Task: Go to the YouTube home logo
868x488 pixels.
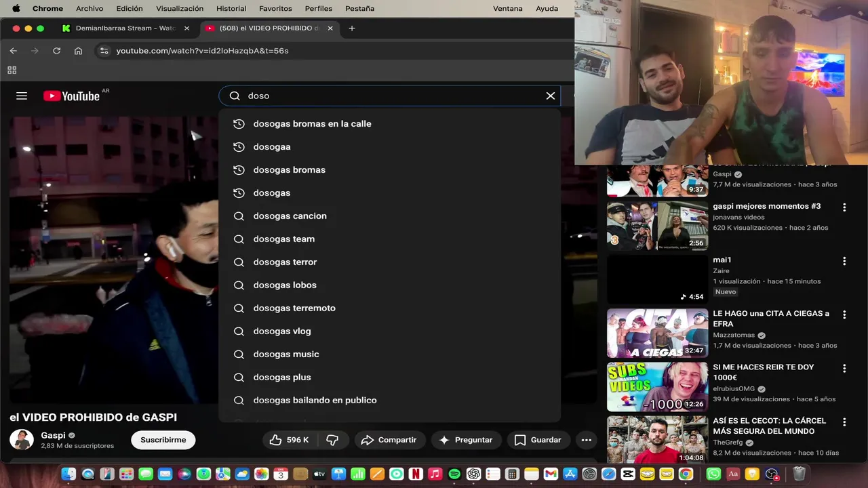Action: 72,96
